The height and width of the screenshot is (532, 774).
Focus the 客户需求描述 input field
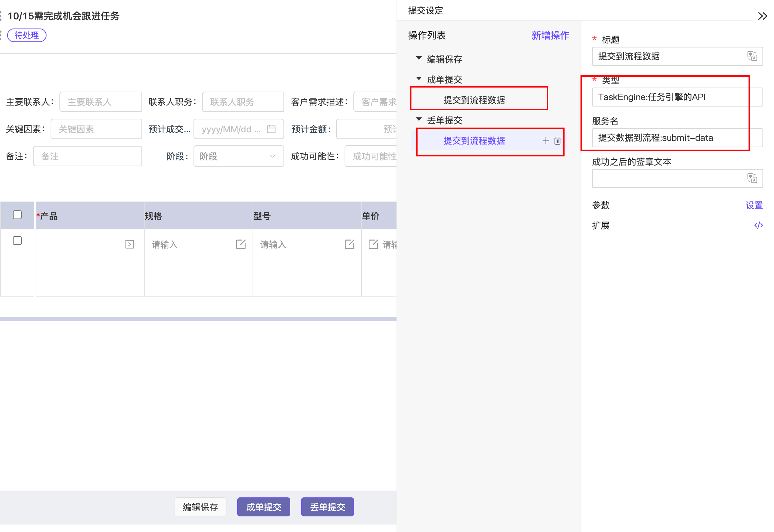coord(375,102)
